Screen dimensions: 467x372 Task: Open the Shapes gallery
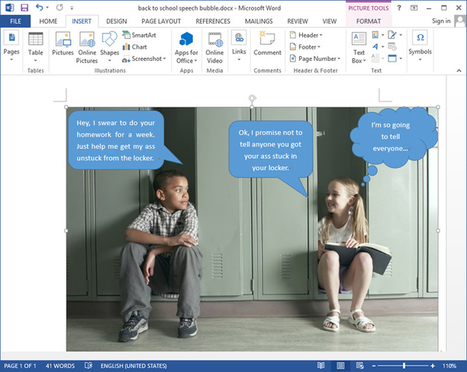[109, 47]
